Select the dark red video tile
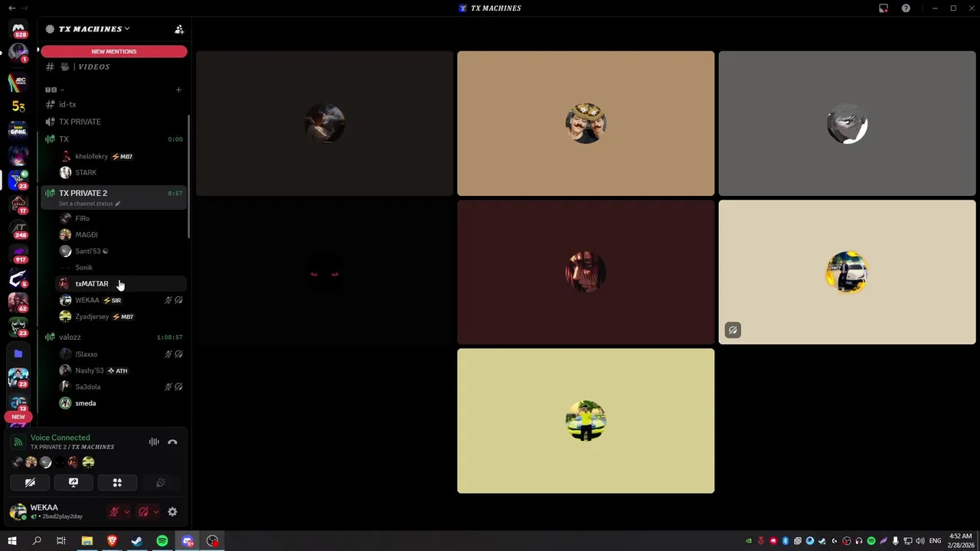The height and width of the screenshot is (551, 980). (586, 272)
